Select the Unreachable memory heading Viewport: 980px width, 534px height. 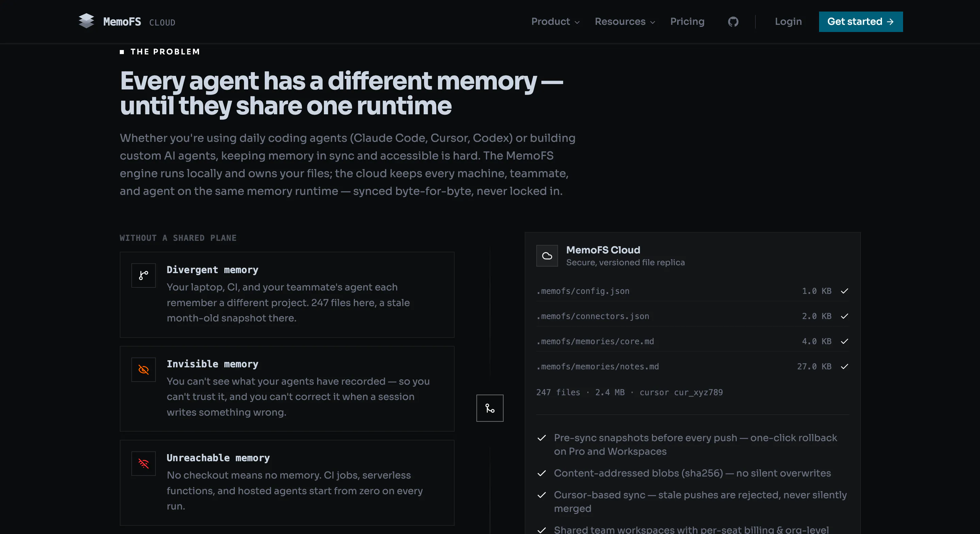(x=218, y=458)
